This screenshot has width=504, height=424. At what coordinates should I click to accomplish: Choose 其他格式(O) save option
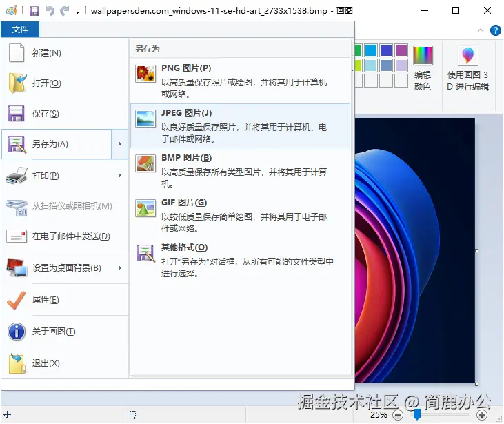point(240,260)
